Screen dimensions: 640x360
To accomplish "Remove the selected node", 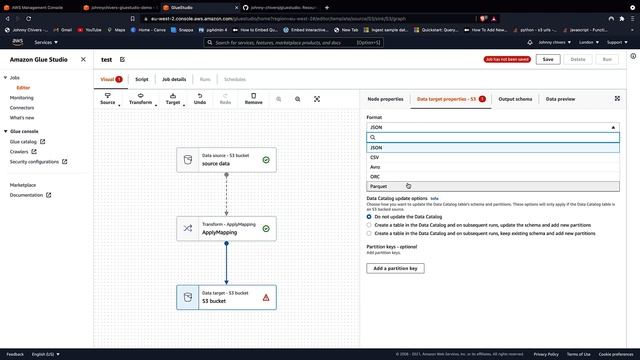I will point(253,99).
